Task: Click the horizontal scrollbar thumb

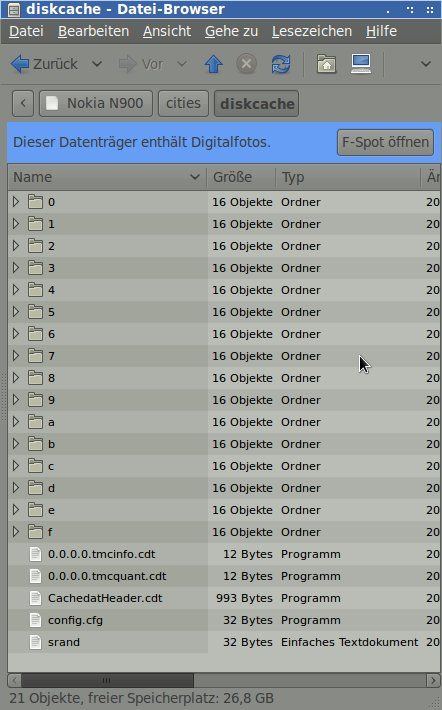Action: click(x=107, y=680)
